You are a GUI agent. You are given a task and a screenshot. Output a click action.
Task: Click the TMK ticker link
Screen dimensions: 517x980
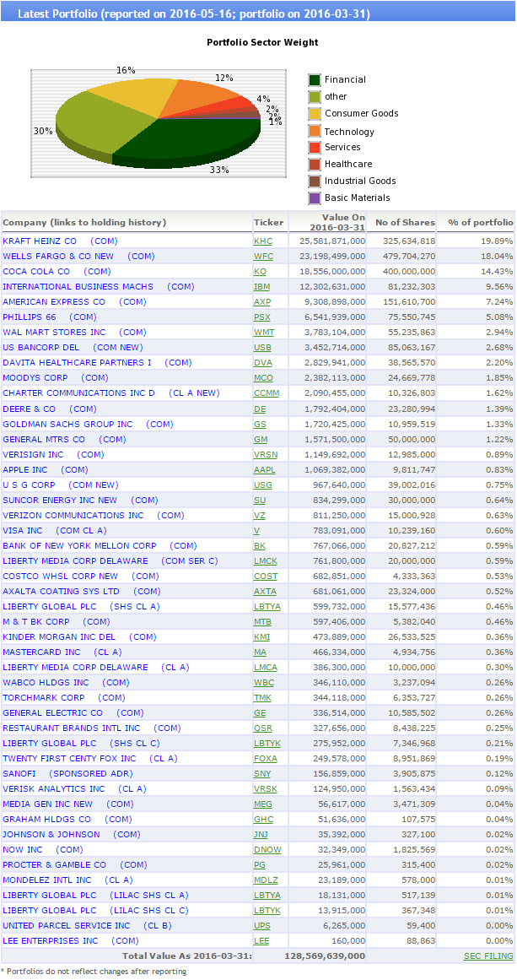[262, 700]
